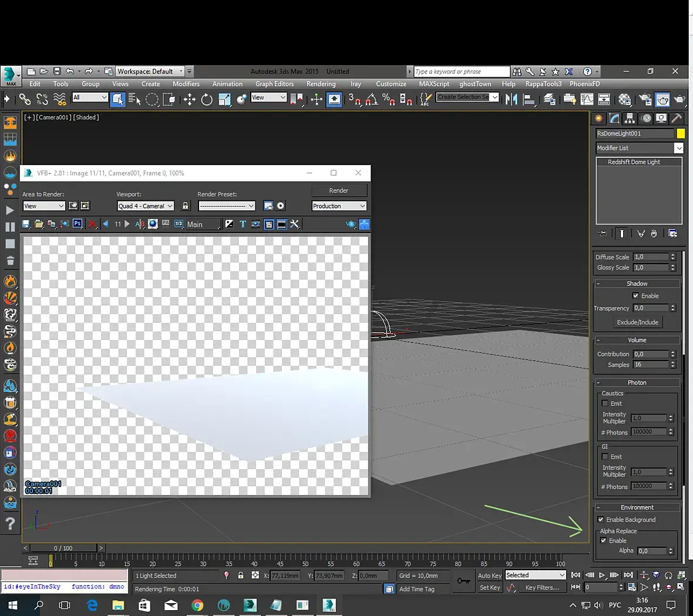This screenshot has width=693, height=616.
Task: Open the Production render mode dropdown
Action: tap(339, 206)
